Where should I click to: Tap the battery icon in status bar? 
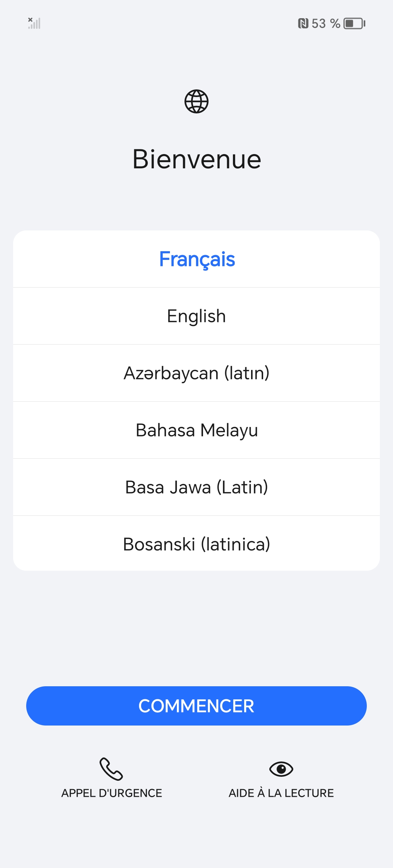354,24
